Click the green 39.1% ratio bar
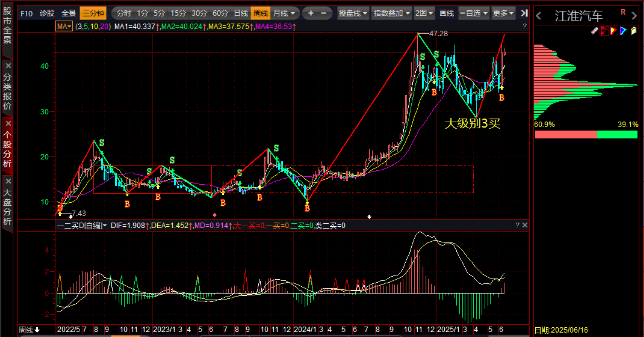Image resolution: width=644 pixels, height=337 pixels. (x=617, y=134)
